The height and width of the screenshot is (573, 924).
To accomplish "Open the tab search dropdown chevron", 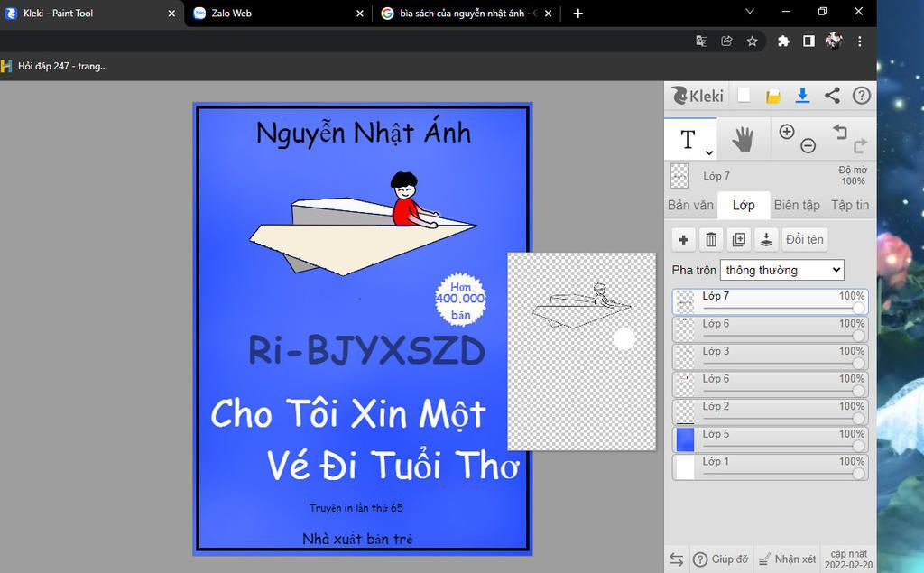I will click(750, 11).
